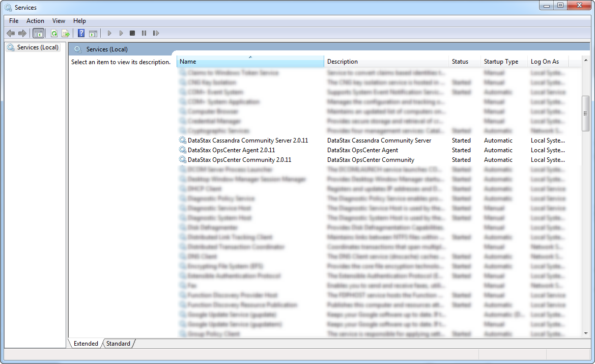The width and height of the screenshot is (595, 364).
Task: Click the gear icon of DataStax OpsCenter Community
Action: [x=183, y=159]
